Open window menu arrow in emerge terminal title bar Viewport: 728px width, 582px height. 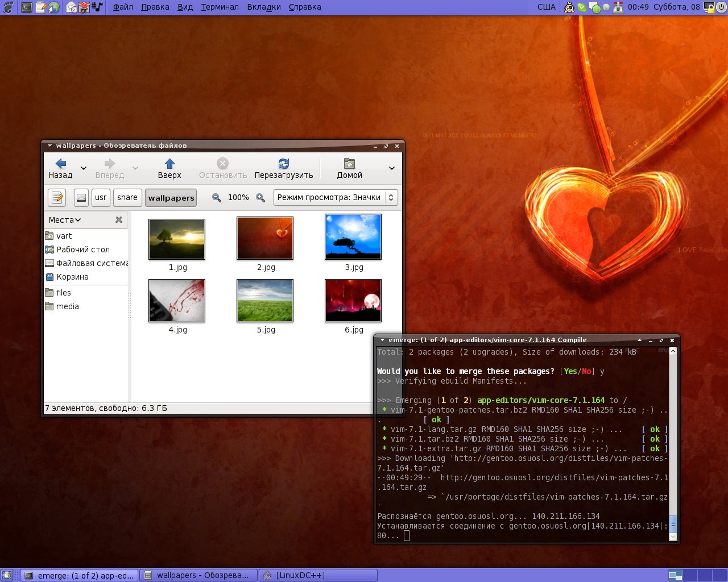(383, 340)
